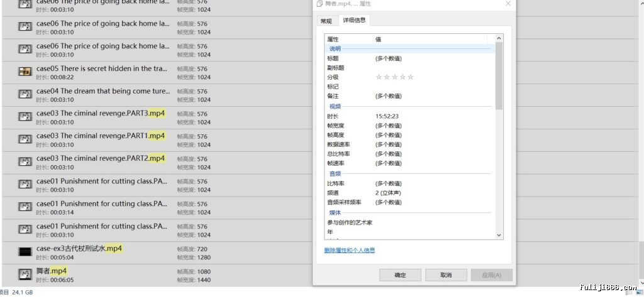Click the case01 duration 00:03:14
Image resolution: width=644 pixels, height=297 pixels.
click(62, 212)
